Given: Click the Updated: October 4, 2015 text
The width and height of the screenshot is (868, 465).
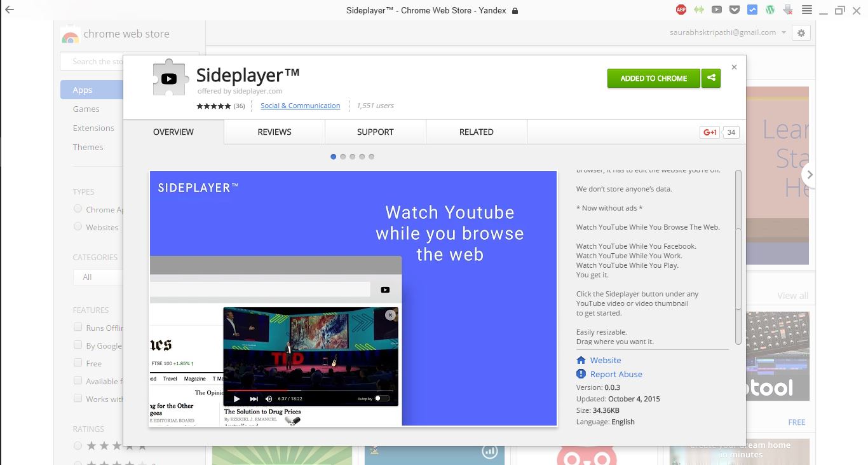Looking at the screenshot, I should 618,399.
